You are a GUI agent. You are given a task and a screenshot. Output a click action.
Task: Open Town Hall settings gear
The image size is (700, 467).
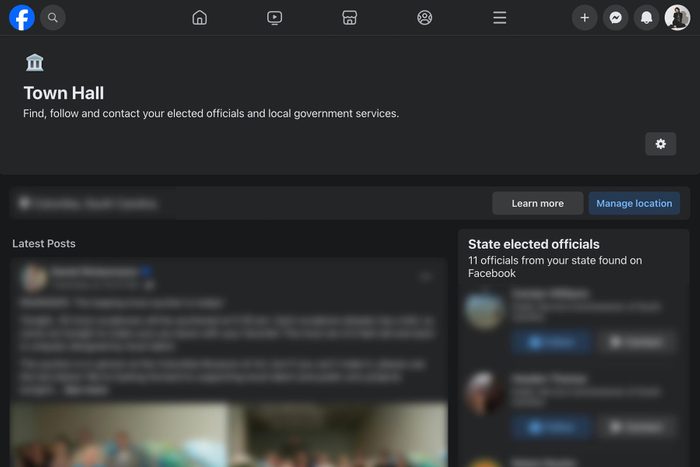tap(660, 144)
